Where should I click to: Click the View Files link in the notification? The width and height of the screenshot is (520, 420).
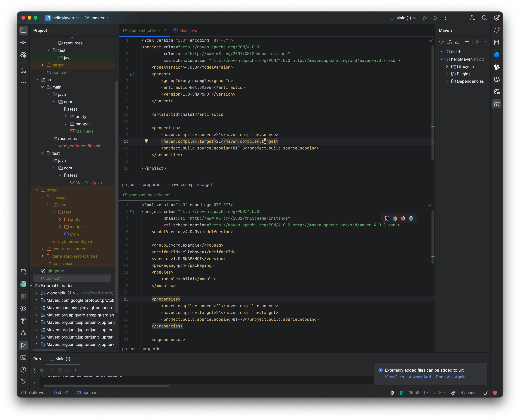click(394, 377)
